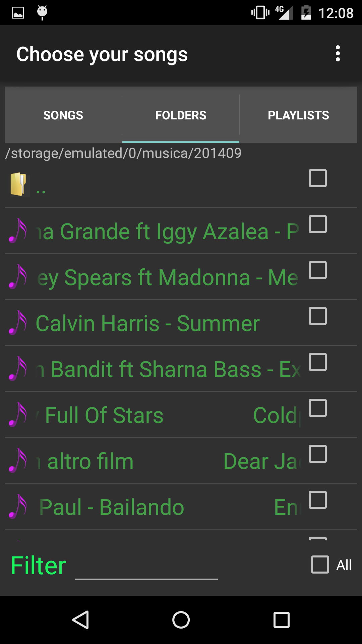Open the parent folder icon
Image resolution: width=362 pixels, height=644 pixels.
tap(18, 184)
